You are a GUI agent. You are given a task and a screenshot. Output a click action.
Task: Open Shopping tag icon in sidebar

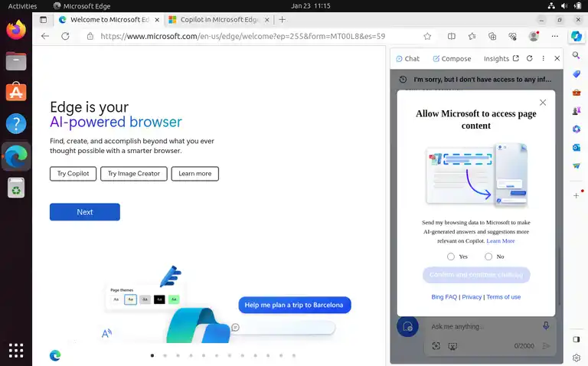(x=577, y=74)
